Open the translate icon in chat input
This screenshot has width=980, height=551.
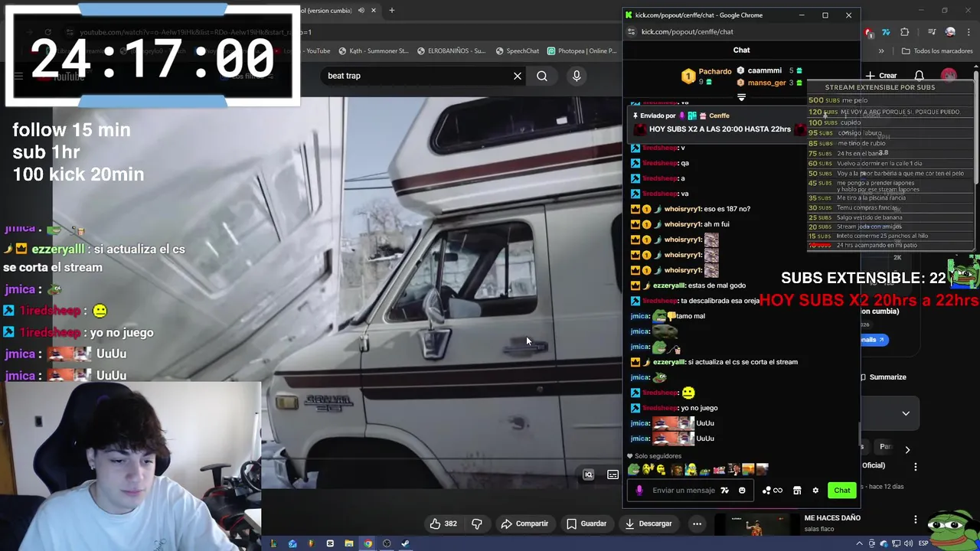(x=724, y=491)
